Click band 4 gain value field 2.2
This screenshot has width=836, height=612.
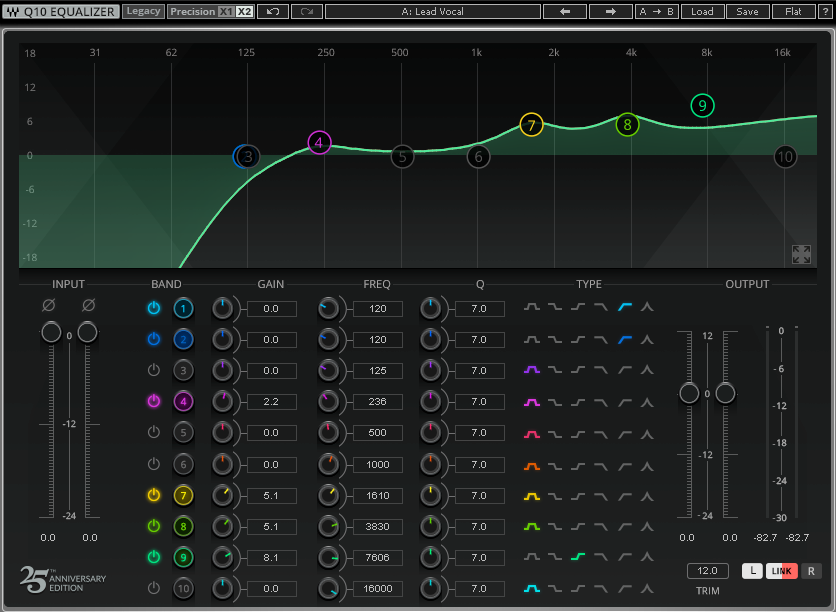click(x=271, y=401)
